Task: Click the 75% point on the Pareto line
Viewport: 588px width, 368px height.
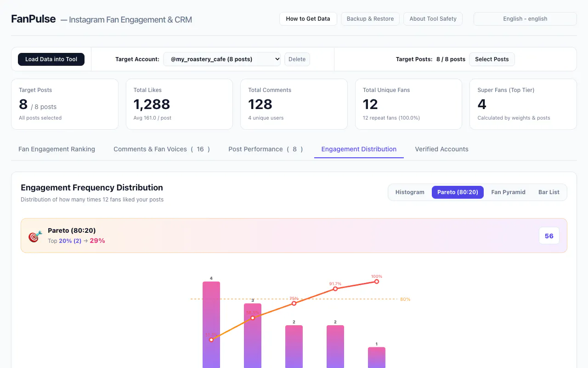Action: pos(294,303)
